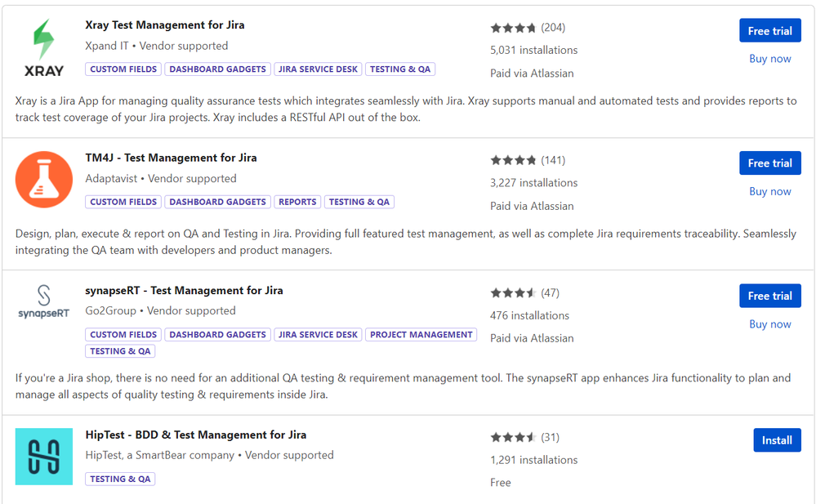Image resolution: width=816 pixels, height=504 pixels.
Task: Click Buy now for synapseRT
Action: [769, 324]
